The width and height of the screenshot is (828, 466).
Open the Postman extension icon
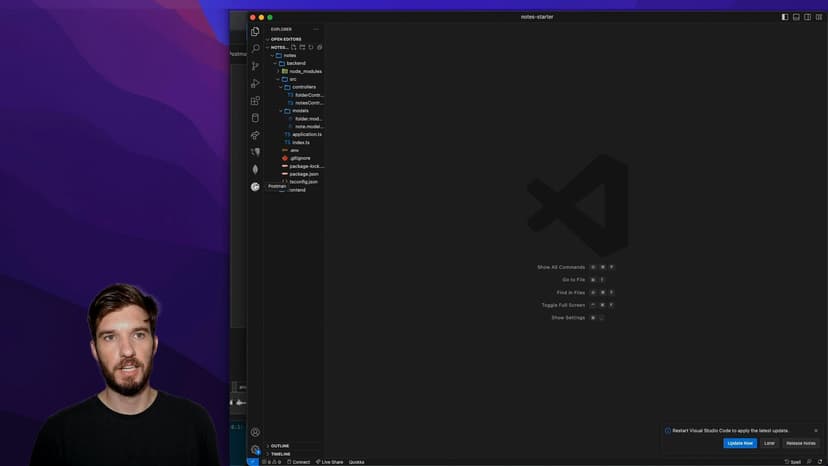(255, 186)
